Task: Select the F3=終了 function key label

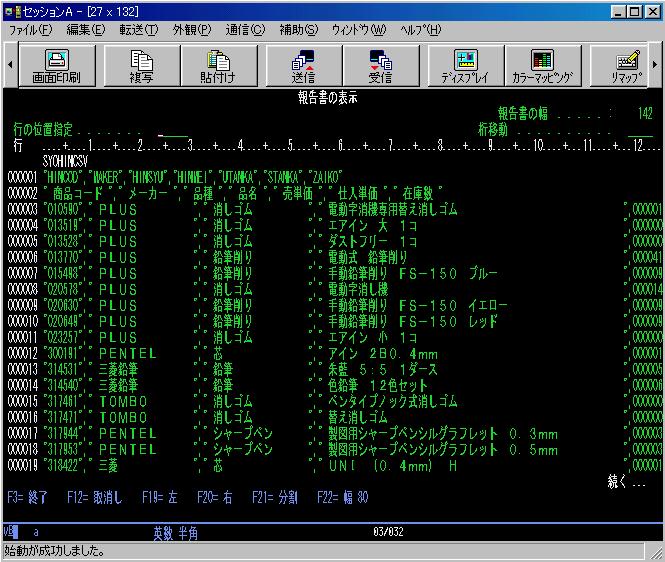Action: (x=27, y=497)
